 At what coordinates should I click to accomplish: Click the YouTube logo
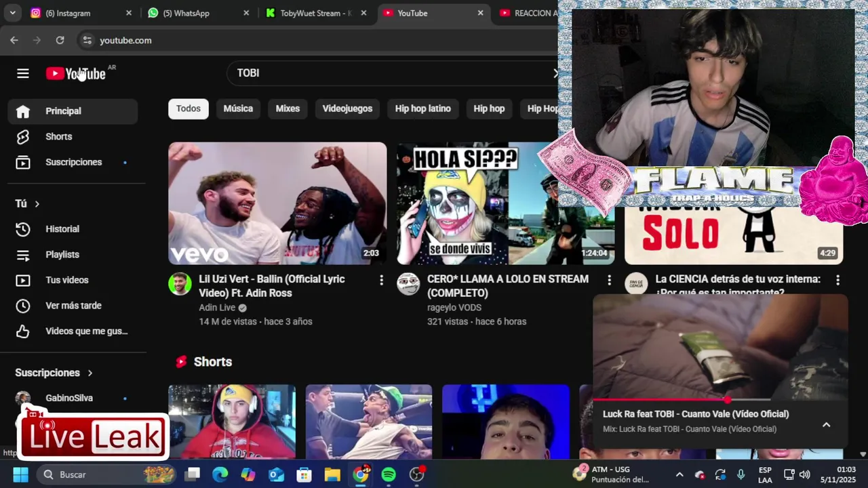[76, 73]
